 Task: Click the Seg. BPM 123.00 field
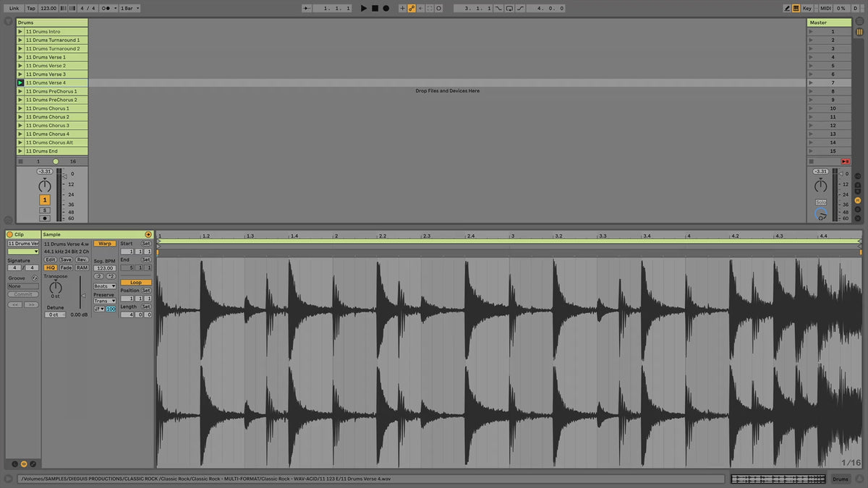[105, 267]
